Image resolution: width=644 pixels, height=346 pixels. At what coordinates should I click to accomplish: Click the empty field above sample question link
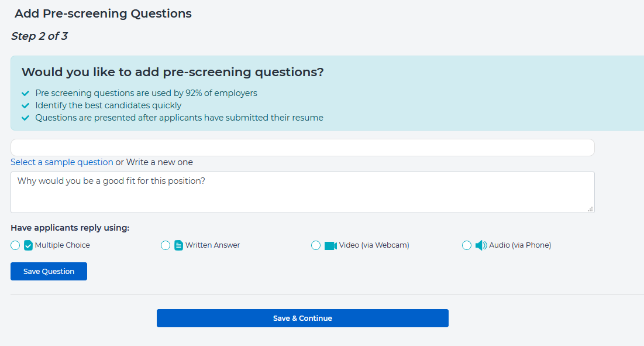point(302,148)
